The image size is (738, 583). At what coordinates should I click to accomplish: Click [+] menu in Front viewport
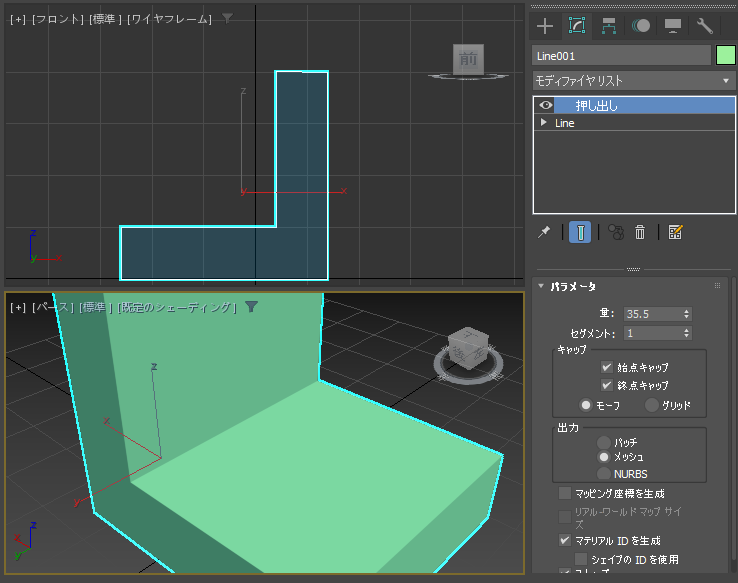pos(18,19)
